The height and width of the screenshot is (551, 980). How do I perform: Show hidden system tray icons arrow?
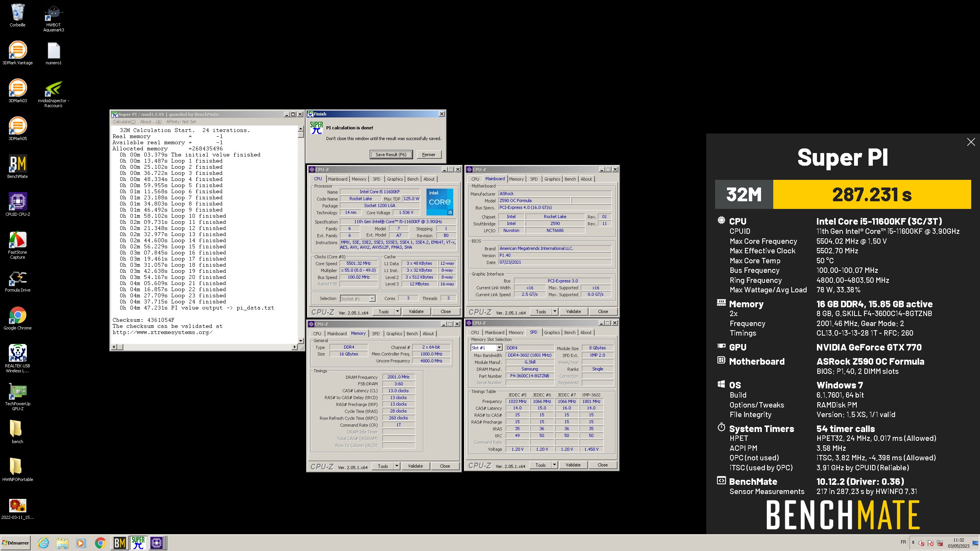click(x=913, y=543)
